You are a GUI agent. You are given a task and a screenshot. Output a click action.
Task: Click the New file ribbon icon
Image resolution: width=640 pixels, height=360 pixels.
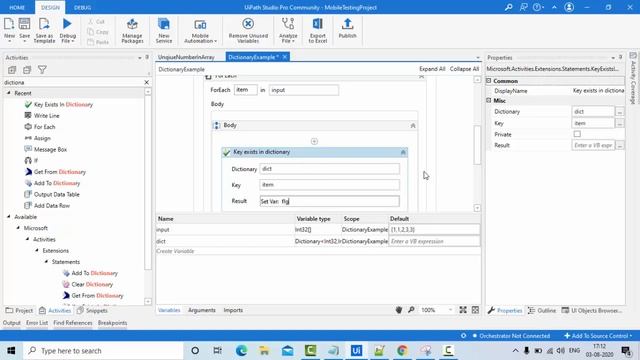tap(9, 29)
